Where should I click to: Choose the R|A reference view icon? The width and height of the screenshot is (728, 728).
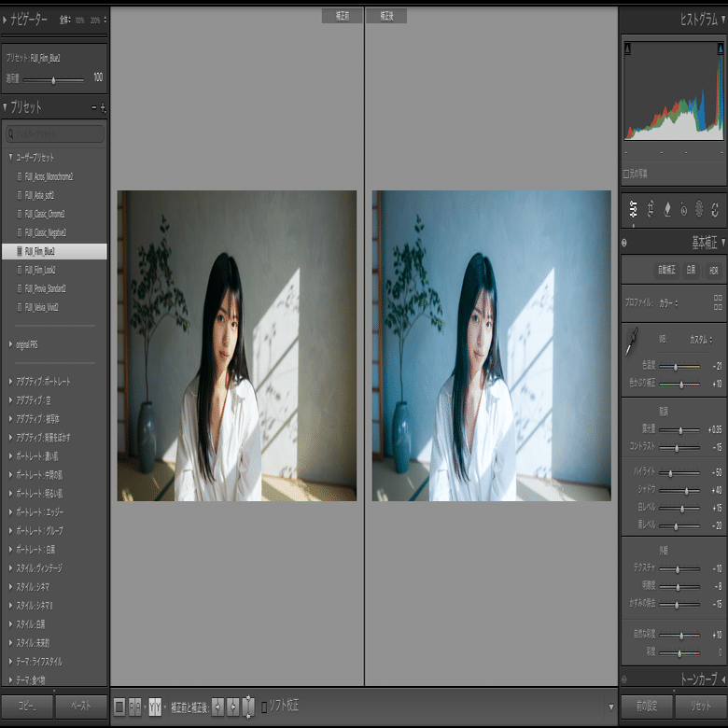134,707
